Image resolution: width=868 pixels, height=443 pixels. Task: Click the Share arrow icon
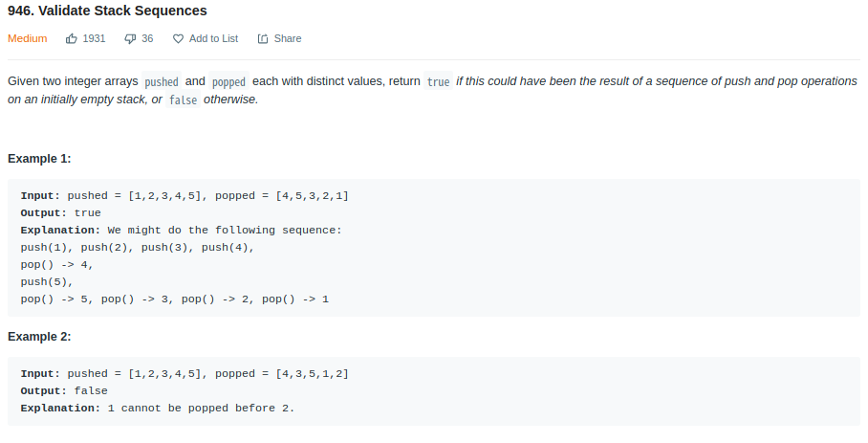click(263, 39)
